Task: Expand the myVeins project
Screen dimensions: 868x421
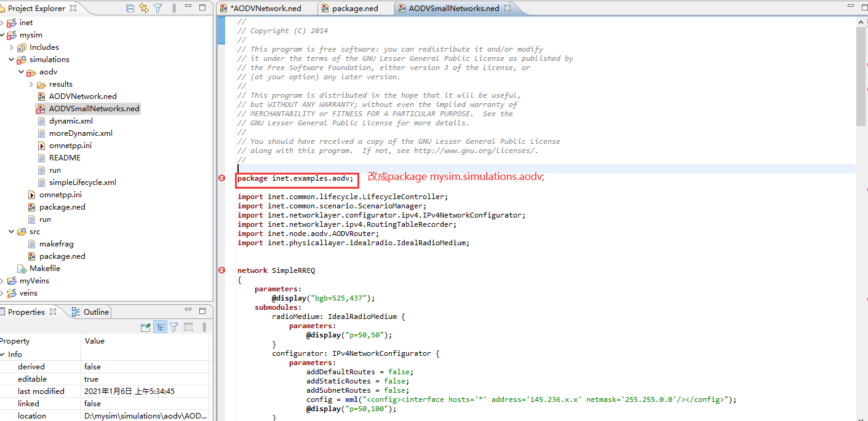Action: pos(2,281)
